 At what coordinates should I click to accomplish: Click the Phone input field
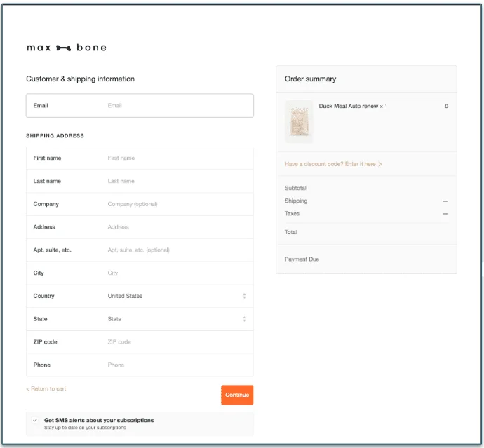click(x=140, y=365)
